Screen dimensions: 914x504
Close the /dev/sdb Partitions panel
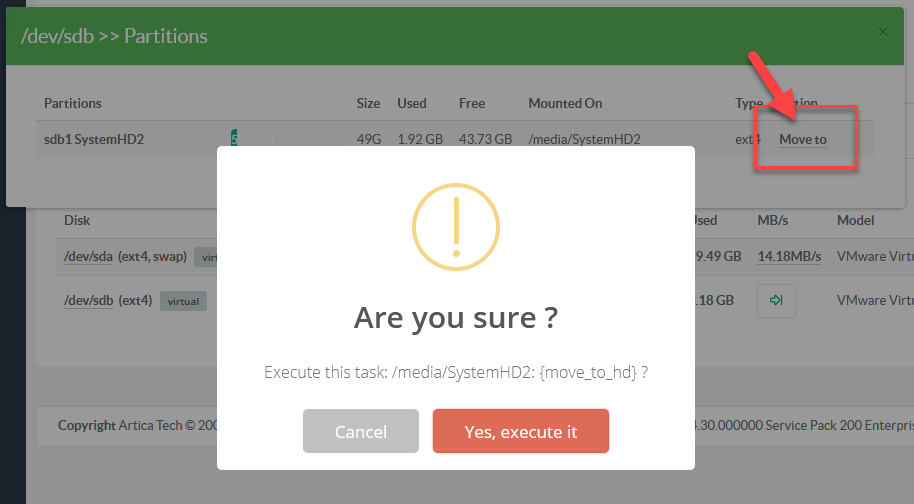pos(882,32)
